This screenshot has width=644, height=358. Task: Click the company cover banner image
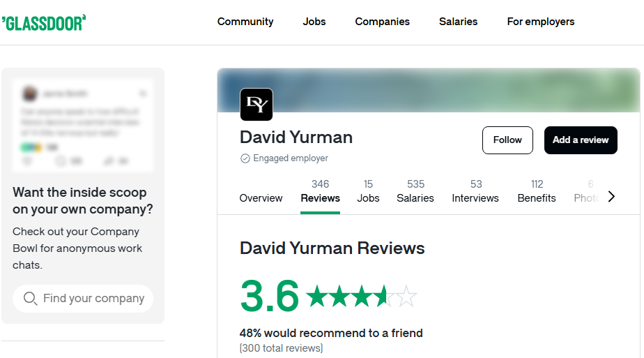click(x=429, y=90)
